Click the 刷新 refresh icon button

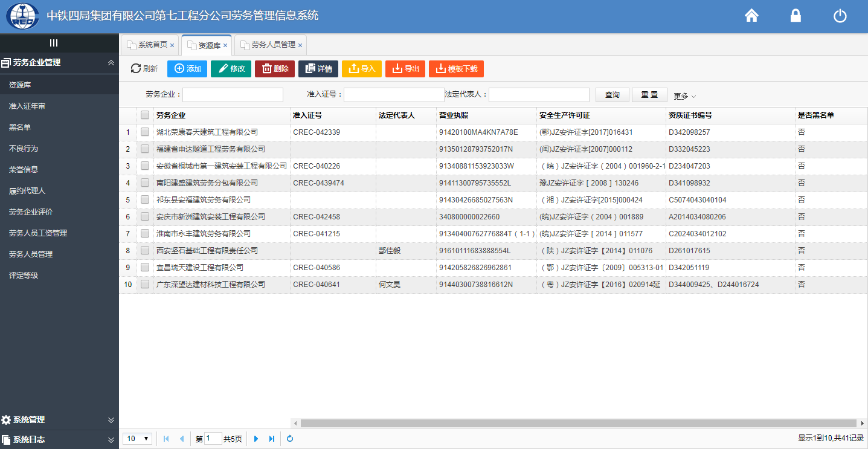point(144,69)
